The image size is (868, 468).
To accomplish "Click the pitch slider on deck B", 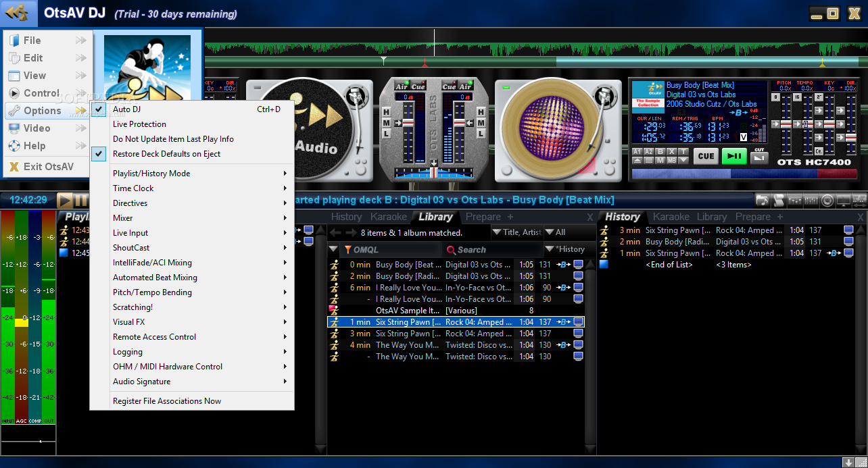I will 786,124.
